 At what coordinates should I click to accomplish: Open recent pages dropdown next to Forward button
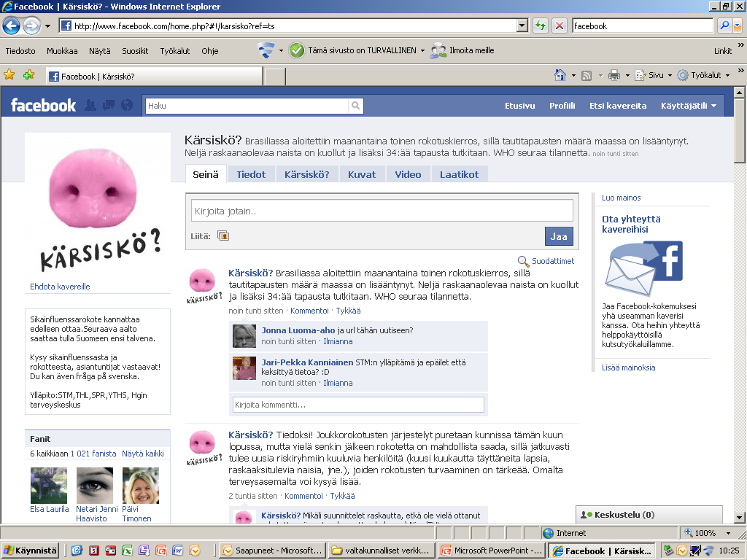click(47, 26)
